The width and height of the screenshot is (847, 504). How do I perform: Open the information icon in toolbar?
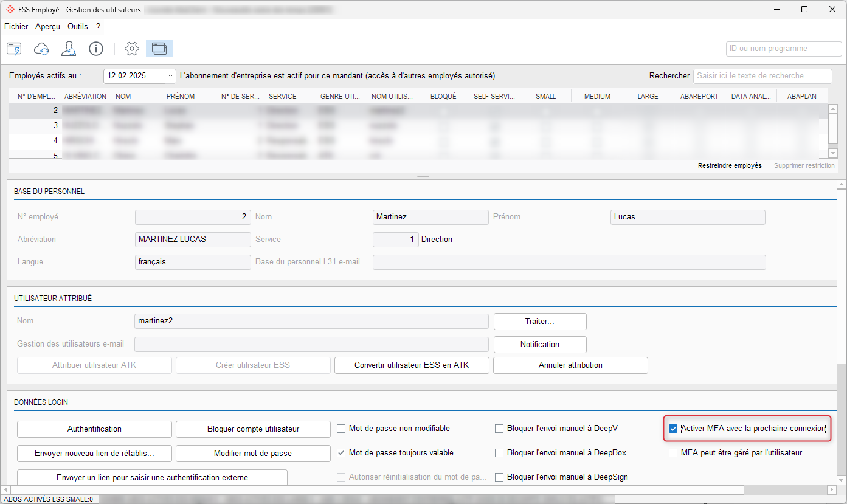[96, 49]
